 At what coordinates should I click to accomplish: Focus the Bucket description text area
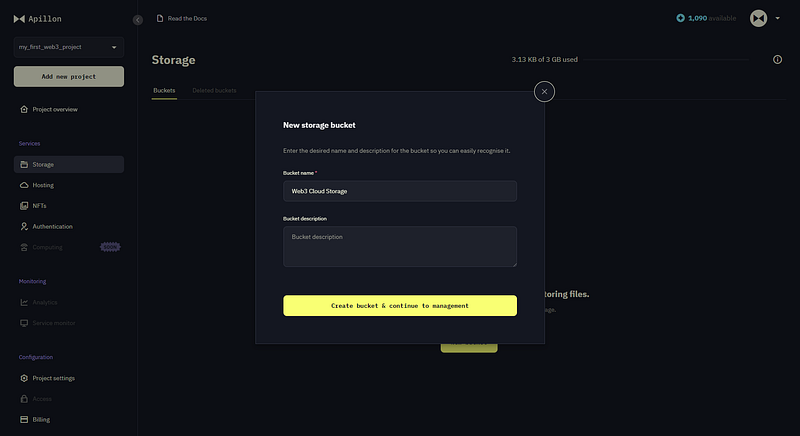400,247
